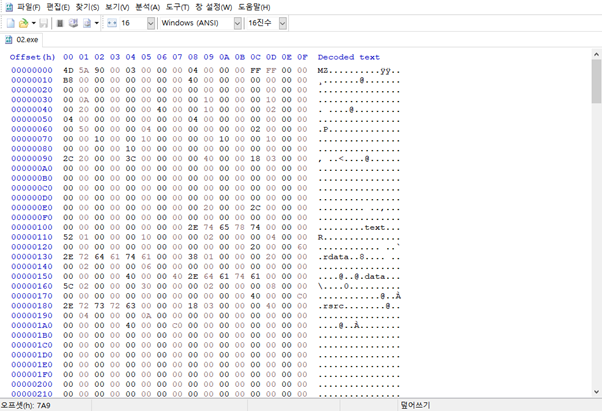Click the scroll down arrow

coord(596,392)
